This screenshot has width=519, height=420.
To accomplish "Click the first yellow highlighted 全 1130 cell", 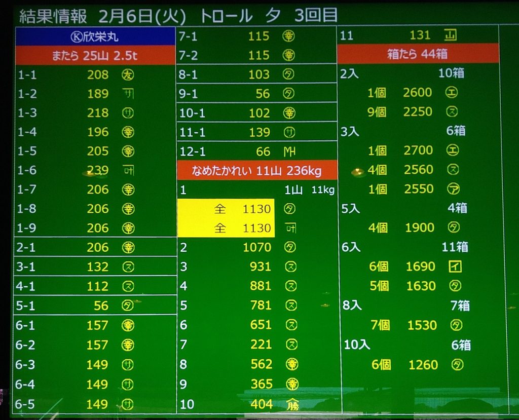I will click(226, 209).
